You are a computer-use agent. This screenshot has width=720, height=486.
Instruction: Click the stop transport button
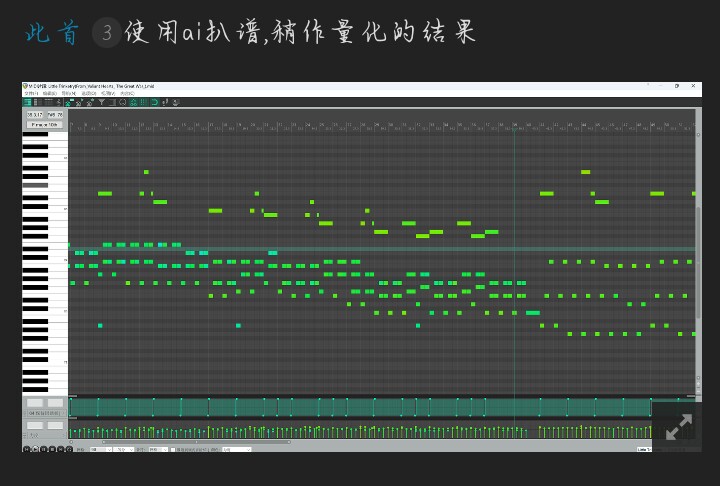(x=52, y=449)
